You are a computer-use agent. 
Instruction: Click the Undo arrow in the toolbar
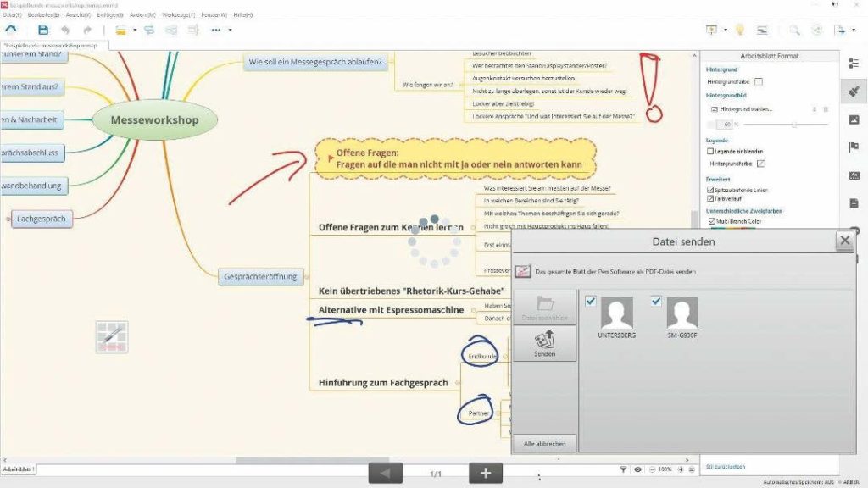click(x=66, y=30)
